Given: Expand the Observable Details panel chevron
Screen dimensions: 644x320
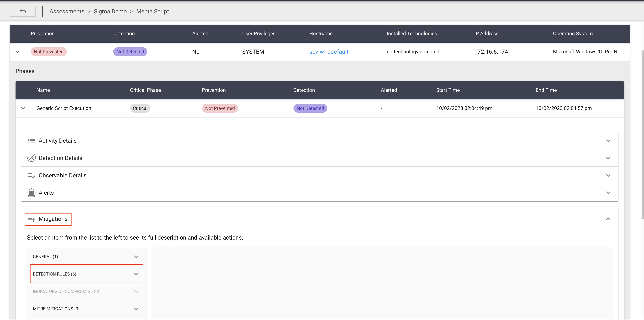Looking at the screenshot, I should coord(608,175).
